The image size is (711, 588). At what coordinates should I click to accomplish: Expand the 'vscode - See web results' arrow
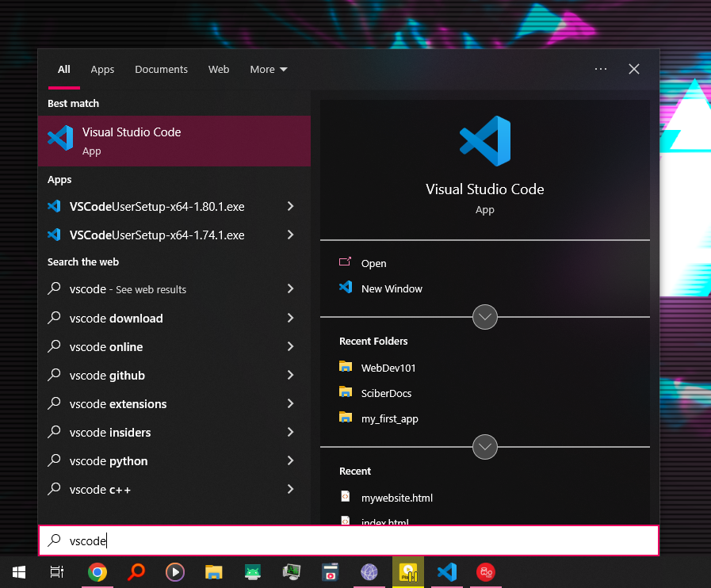(291, 288)
